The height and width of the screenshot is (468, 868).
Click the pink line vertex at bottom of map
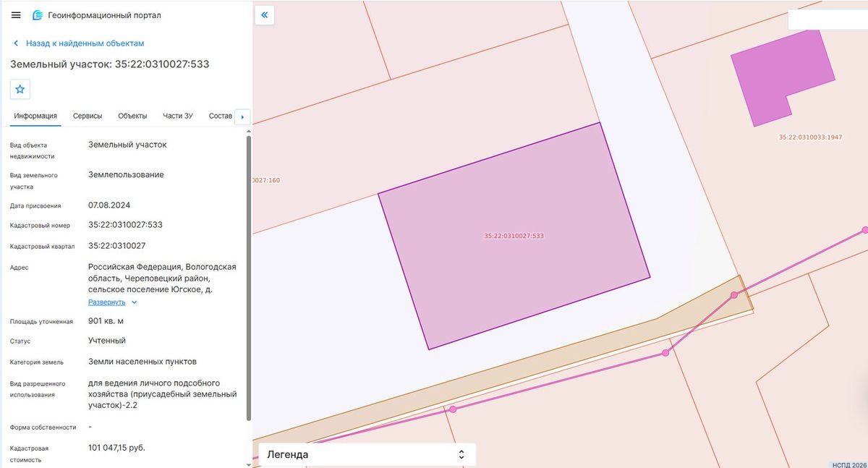click(x=453, y=409)
